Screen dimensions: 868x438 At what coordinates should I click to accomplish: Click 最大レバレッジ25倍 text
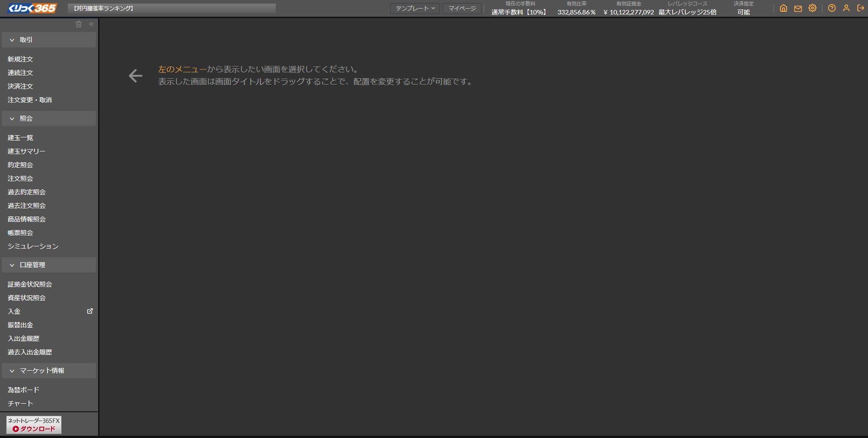pos(688,12)
